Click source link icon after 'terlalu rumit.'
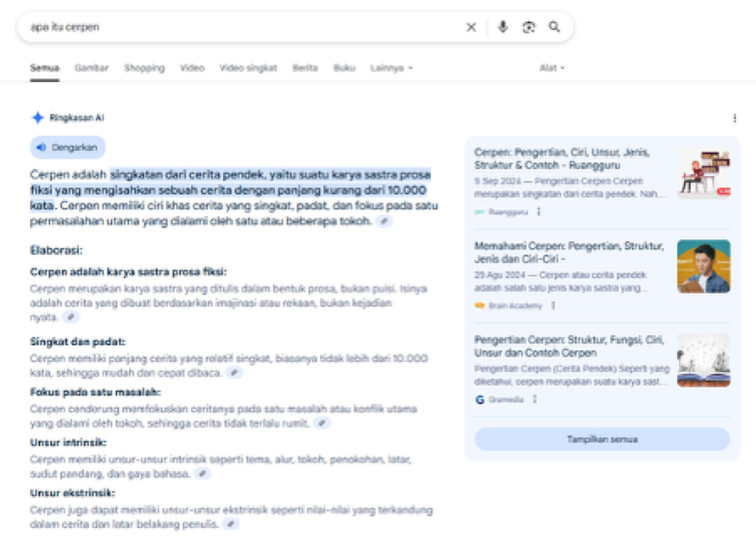756x538 pixels. pyautogui.click(x=322, y=423)
